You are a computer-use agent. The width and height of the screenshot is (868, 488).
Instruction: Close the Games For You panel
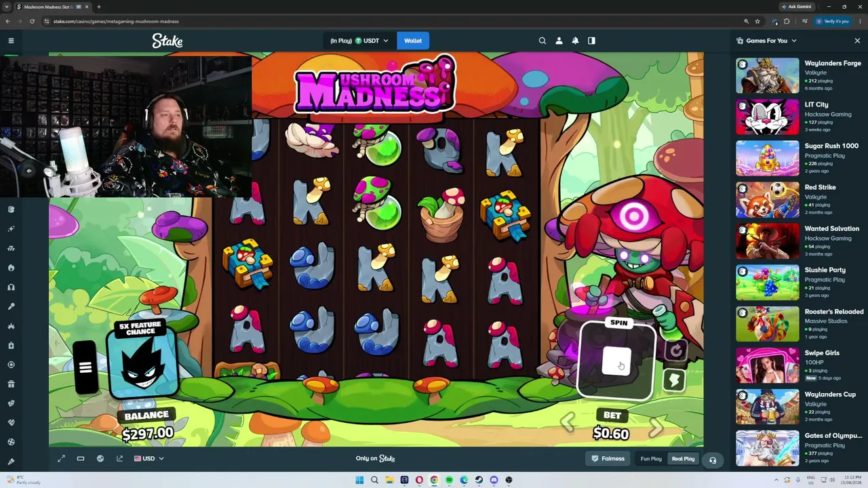[x=857, y=41]
